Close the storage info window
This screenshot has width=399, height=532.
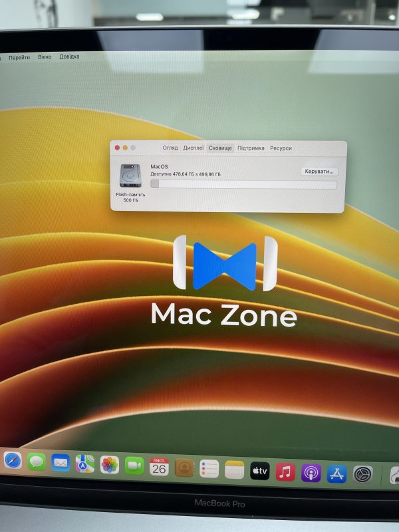pyautogui.click(x=117, y=148)
